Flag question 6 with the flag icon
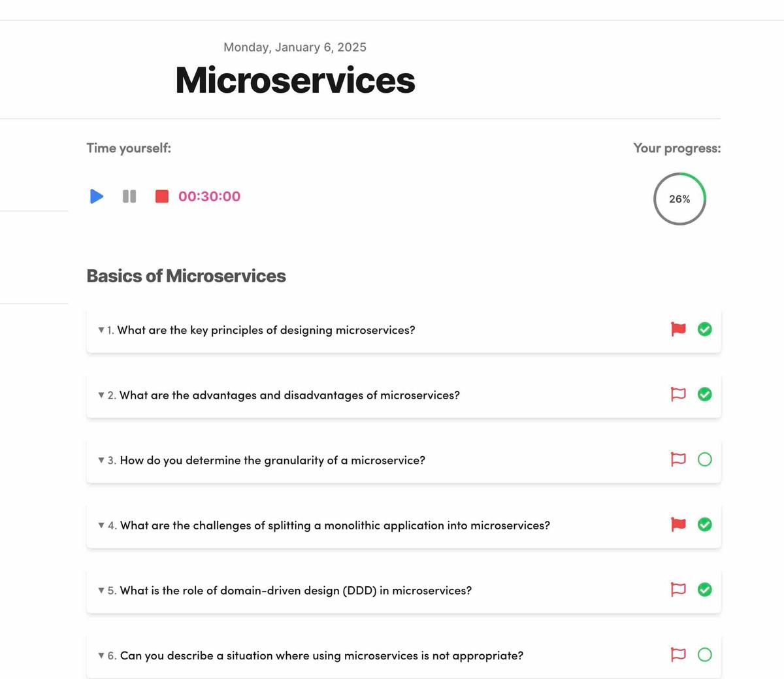 pos(679,654)
